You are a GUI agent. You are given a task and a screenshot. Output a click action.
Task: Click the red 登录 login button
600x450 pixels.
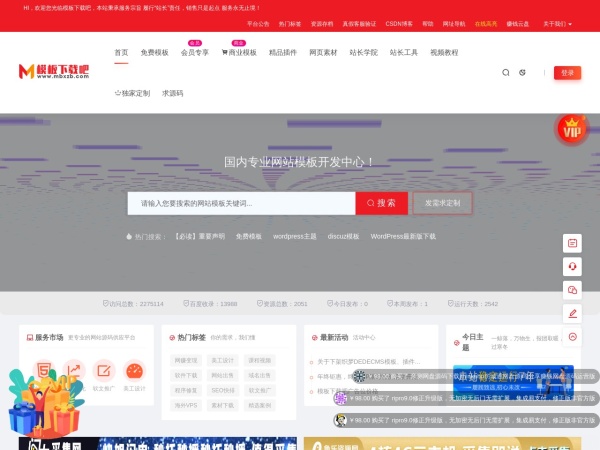567,73
